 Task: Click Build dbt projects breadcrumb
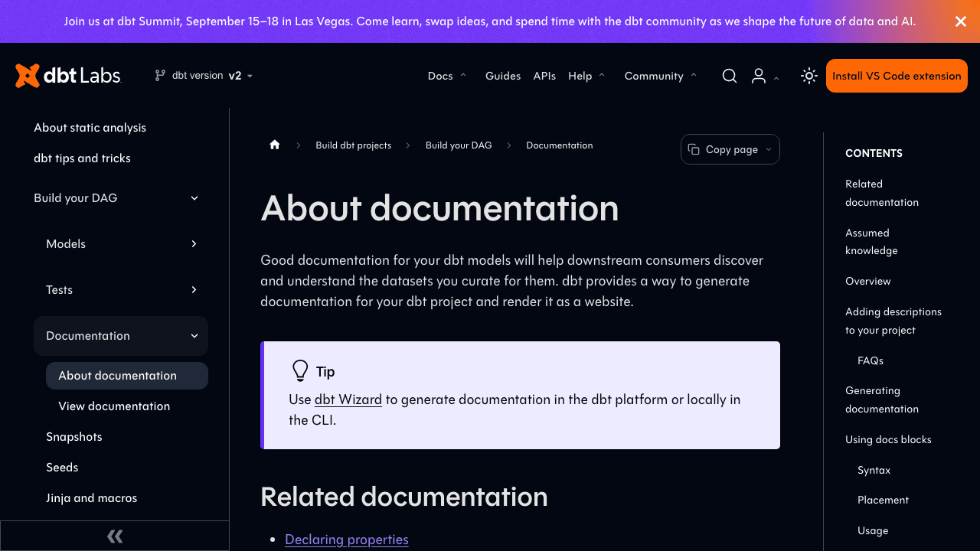pyautogui.click(x=353, y=145)
